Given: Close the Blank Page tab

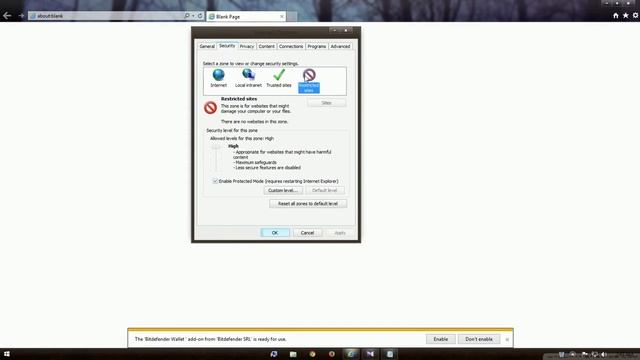Looking at the screenshot, I should pyautogui.click(x=282, y=16).
